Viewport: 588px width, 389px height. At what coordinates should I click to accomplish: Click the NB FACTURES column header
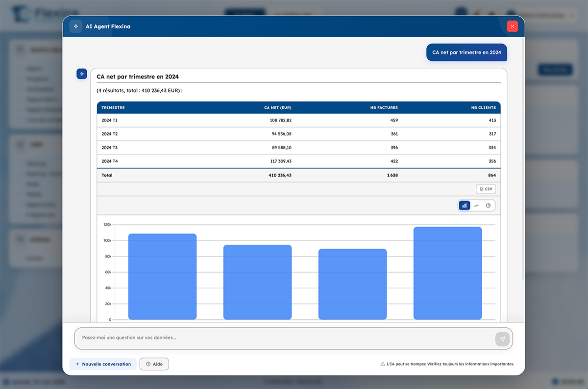click(384, 107)
